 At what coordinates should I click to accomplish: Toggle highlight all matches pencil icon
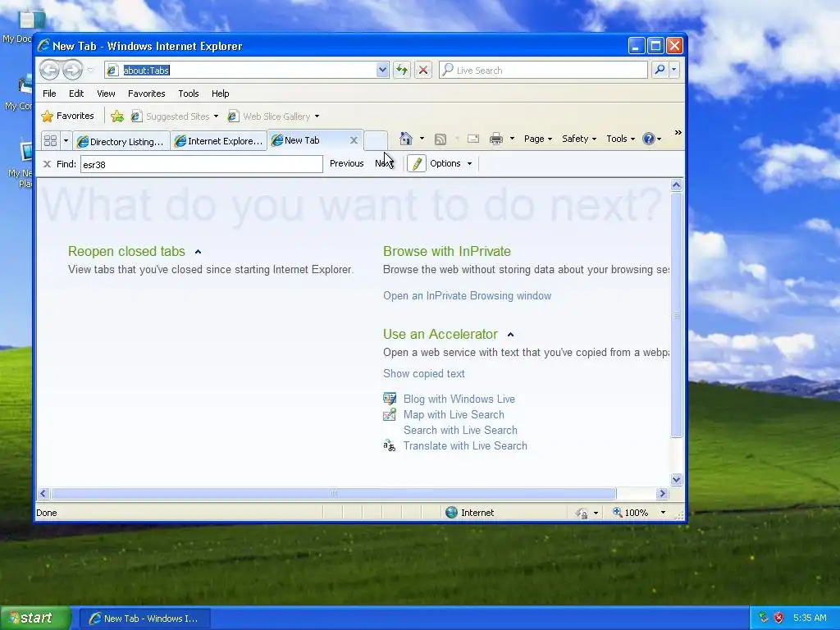(416, 163)
